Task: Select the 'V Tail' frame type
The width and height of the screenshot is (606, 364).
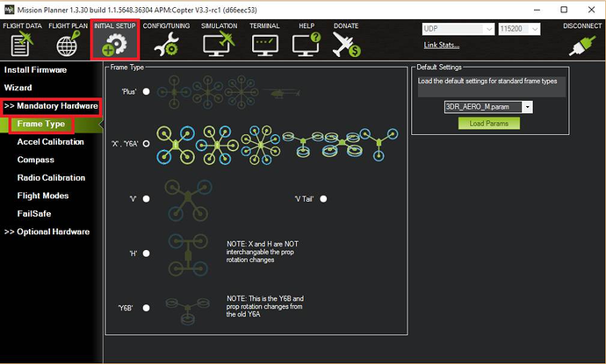Action: (x=324, y=199)
